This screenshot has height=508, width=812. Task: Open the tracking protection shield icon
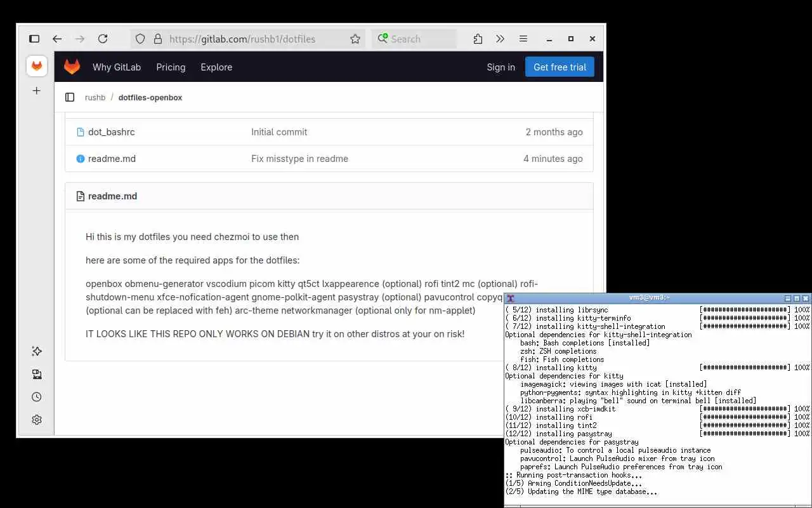[141, 39]
